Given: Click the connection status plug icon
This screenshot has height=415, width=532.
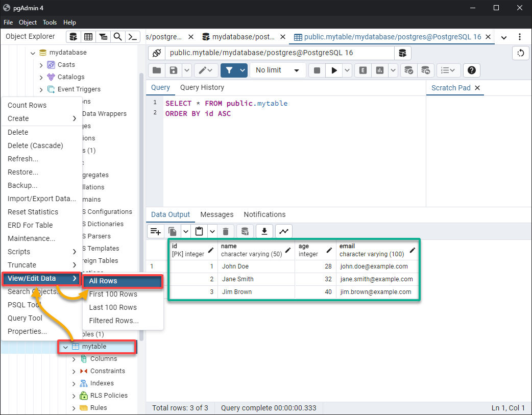Looking at the screenshot, I should click(157, 53).
